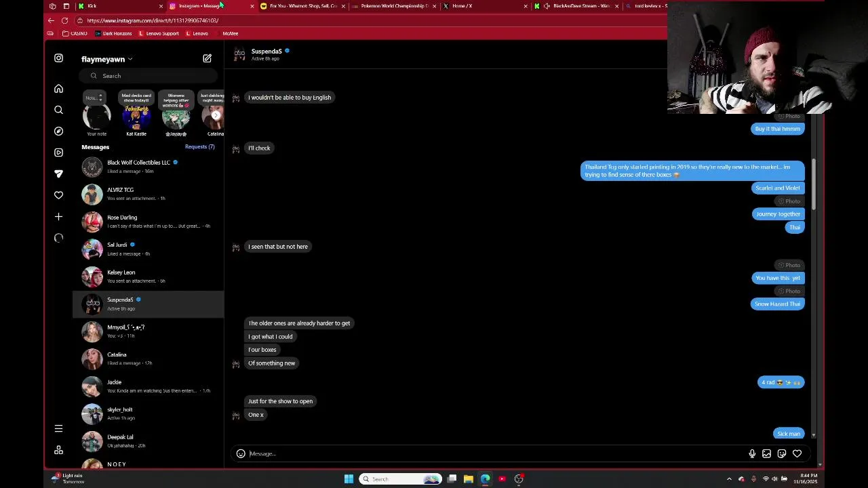The image size is (868, 488).
Task: Open the Rose Darling conversation
Action: coord(148,222)
